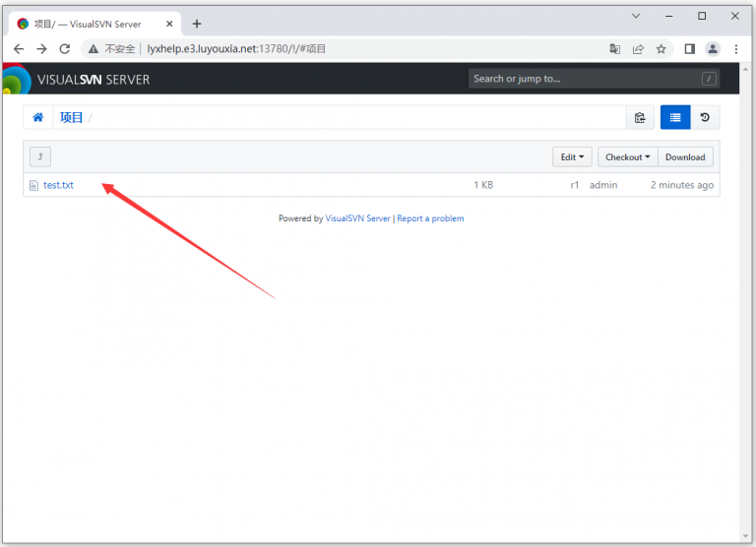This screenshot has height=547, width=756.
Task: Go up to parent folder
Action: (39, 156)
